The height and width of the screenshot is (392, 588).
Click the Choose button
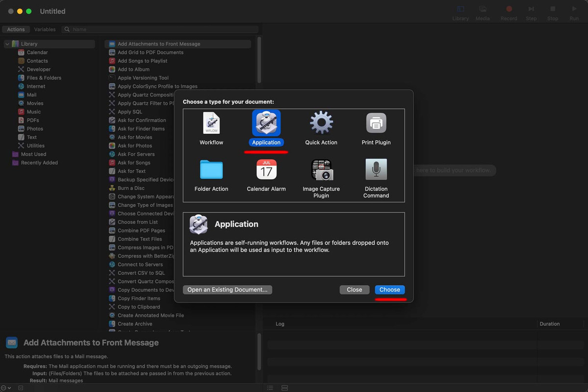(389, 290)
